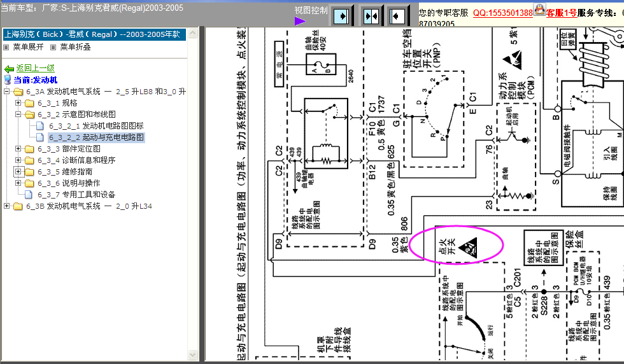Click 菜单折叠 to collapse the menu
The image size is (624, 364).
coord(75,47)
